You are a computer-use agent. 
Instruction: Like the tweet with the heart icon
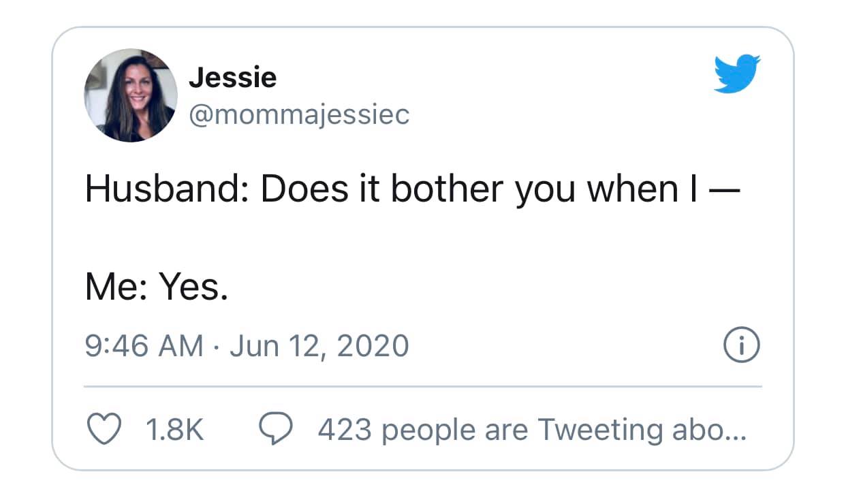(x=103, y=430)
